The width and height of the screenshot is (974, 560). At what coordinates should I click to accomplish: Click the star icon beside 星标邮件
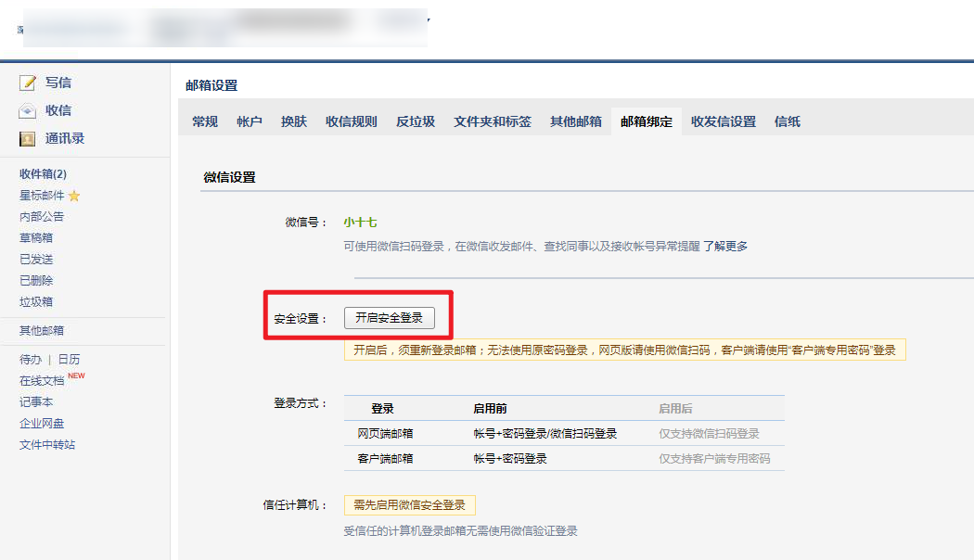click(x=74, y=197)
